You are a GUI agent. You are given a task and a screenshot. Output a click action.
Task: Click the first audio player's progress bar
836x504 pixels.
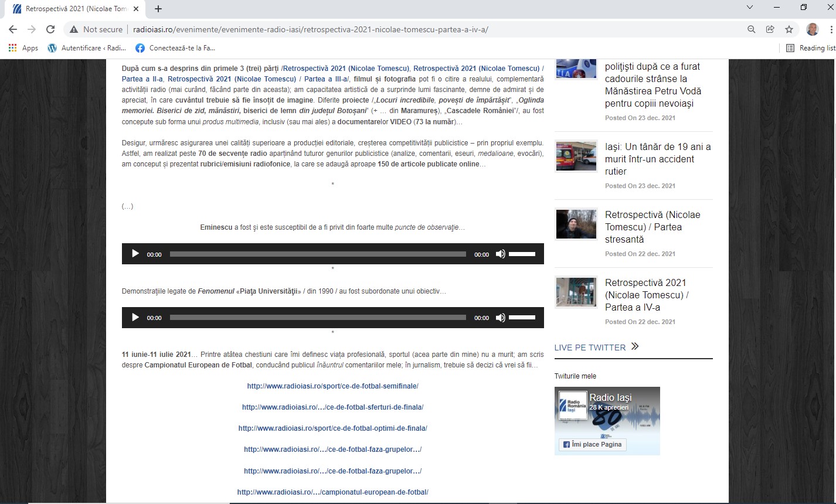coord(318,254)
